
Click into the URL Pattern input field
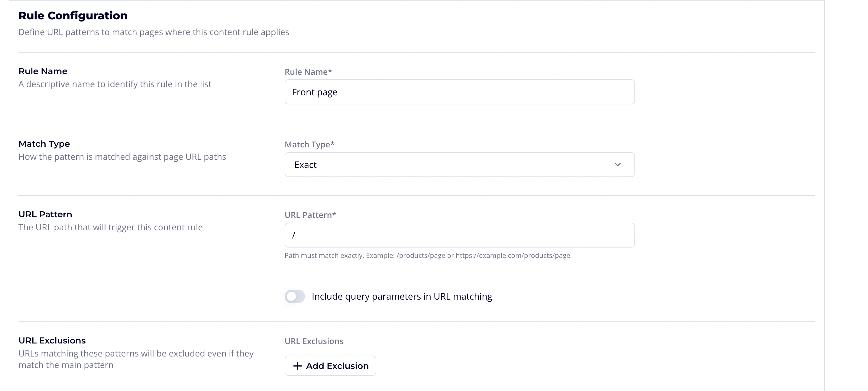click(x=459, y=235)
